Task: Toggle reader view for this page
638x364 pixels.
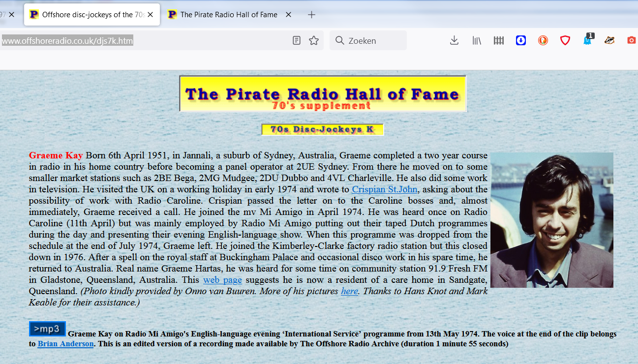Action: (x=296, y=40)
